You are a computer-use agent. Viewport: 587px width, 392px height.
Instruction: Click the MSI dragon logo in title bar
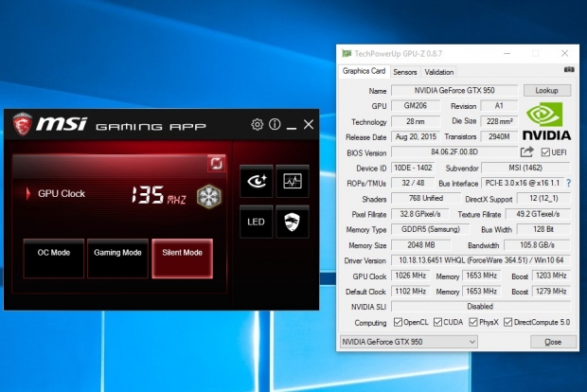(22, 124)
